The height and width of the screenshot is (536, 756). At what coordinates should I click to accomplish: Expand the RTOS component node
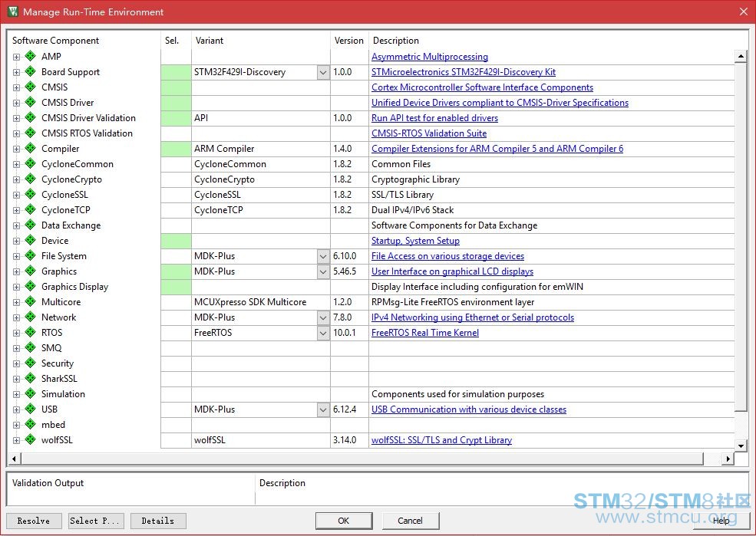coord(16,333)
